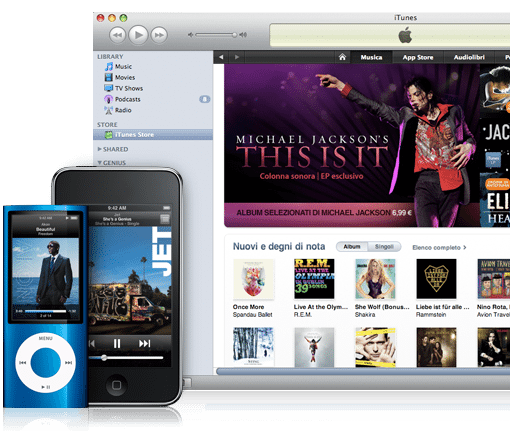Click the high-volume speaker icon
This screenshot has width=511, height=431.
pos(243,35)
